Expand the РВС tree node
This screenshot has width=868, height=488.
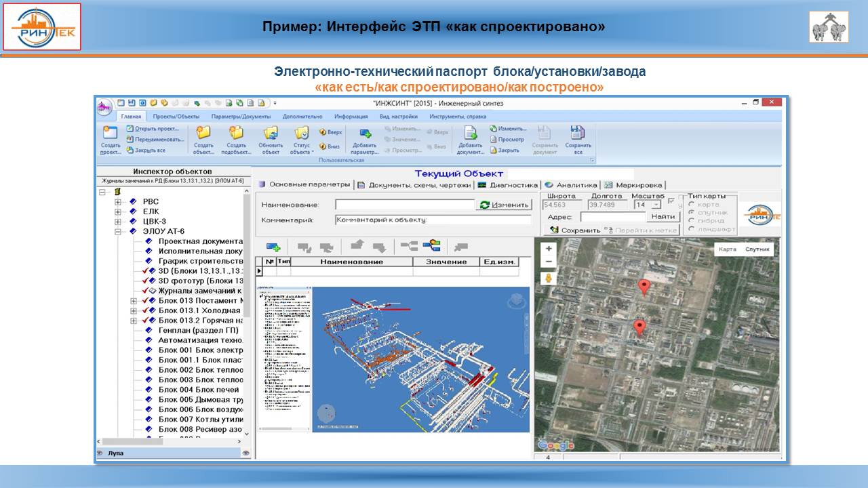tap(118, 202)
